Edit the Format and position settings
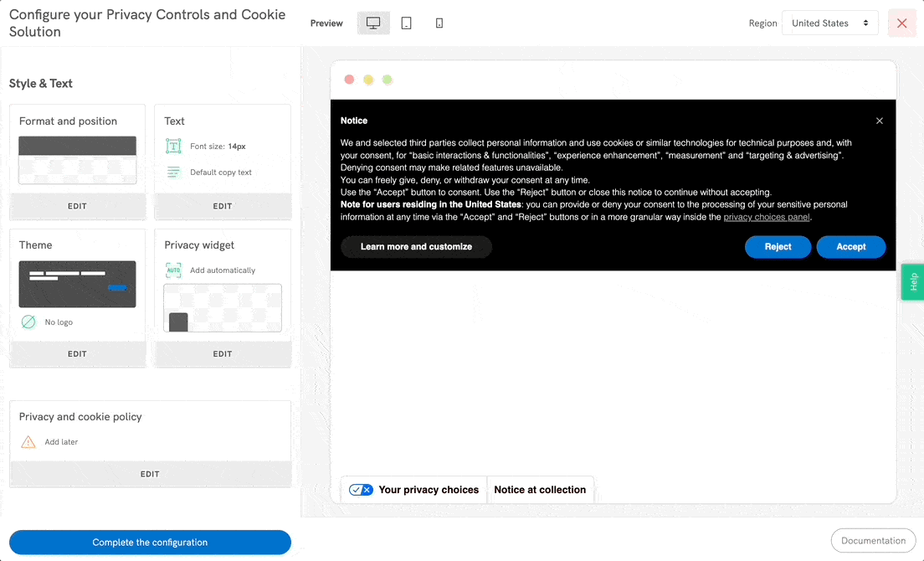Screen dimensions: 924x561 (77, 206)
